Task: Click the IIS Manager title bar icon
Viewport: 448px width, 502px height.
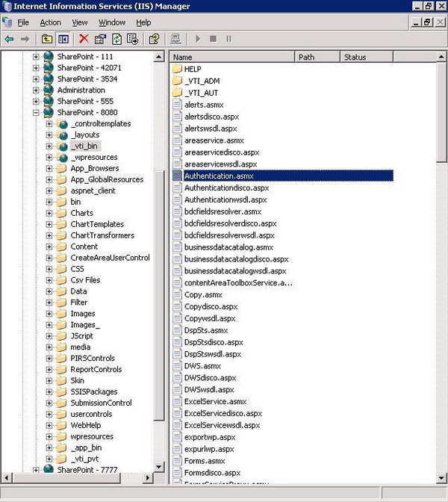Action: click(x=7, y=6)
